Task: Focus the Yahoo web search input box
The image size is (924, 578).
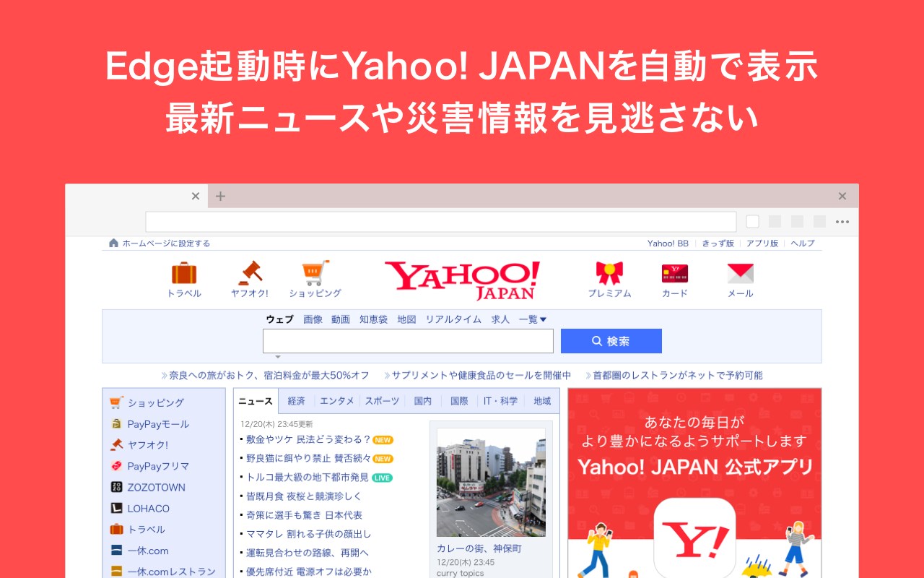Action: click(x=408, y=341)
